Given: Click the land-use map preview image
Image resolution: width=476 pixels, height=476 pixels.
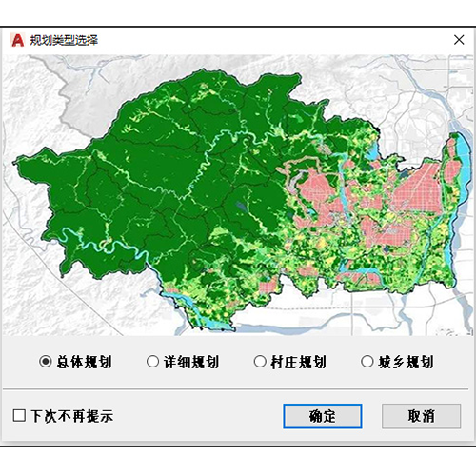Looking at the screenshot, I should (238, 195).
